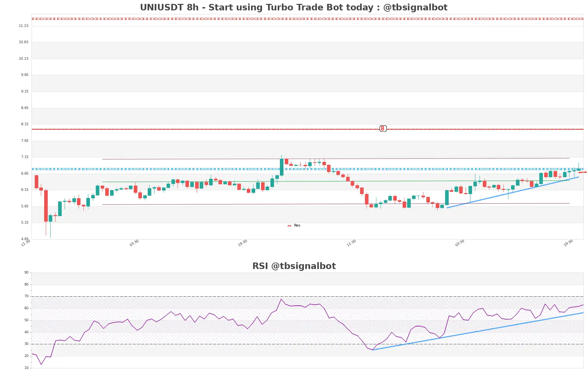Click the RSI 60 axis label
This screenshot has height=392, width=588.
point(26,308)
